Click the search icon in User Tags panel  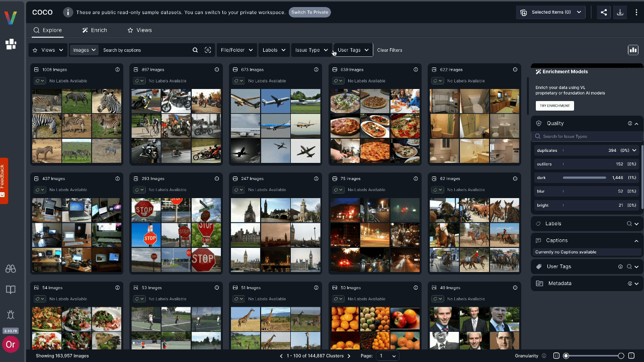click(629, 266)
